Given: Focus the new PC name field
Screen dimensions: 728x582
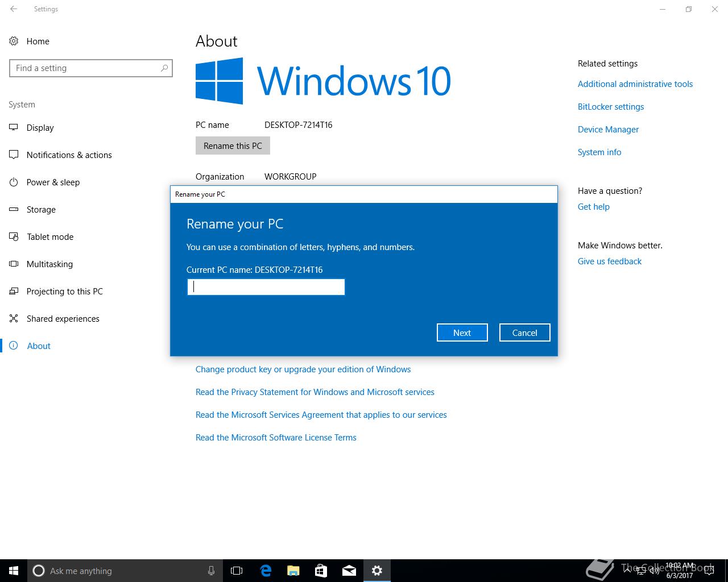Looking at the screenshot, I should 266,287.
